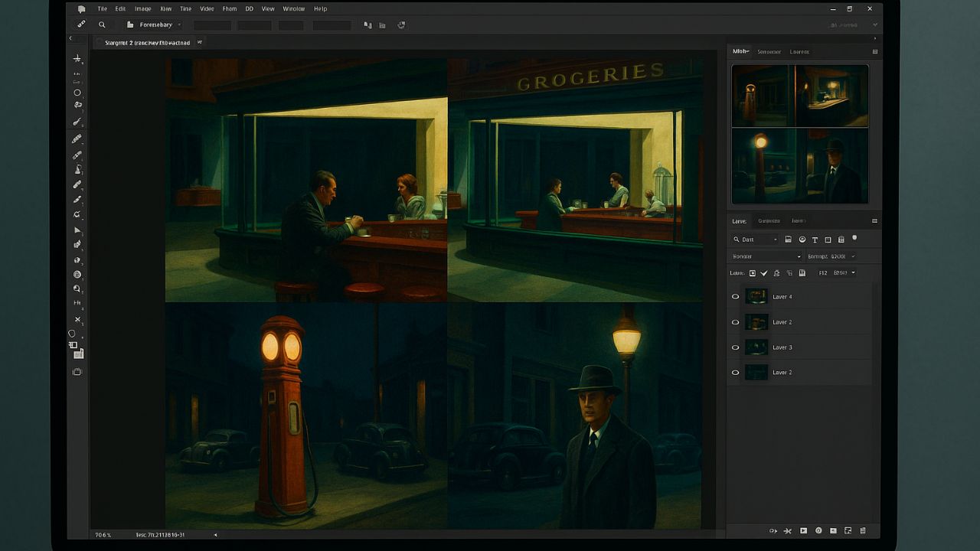Toggle eye of Laver 2 directly under Laver 4
Screen dimensions: 980x551
[x=736, y=322]
